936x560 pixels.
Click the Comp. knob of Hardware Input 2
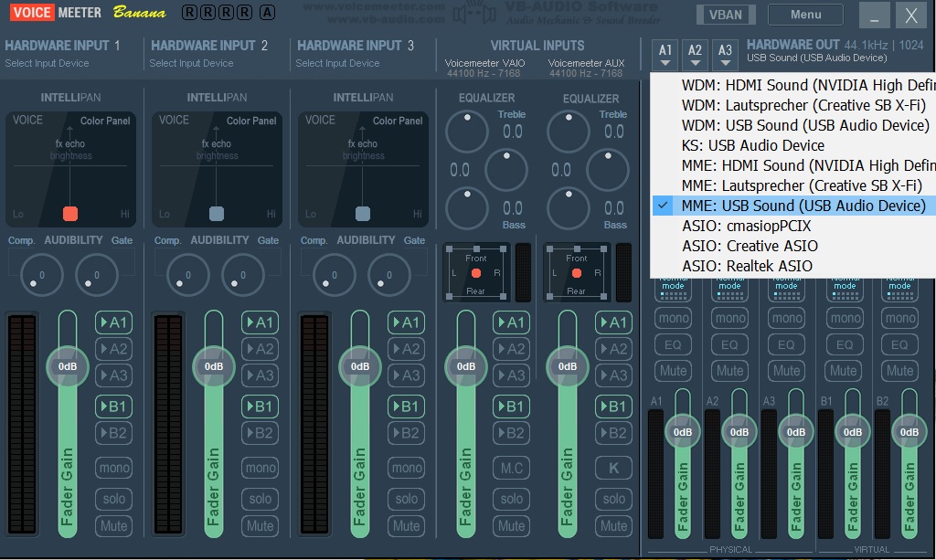[x=187, y=275]
